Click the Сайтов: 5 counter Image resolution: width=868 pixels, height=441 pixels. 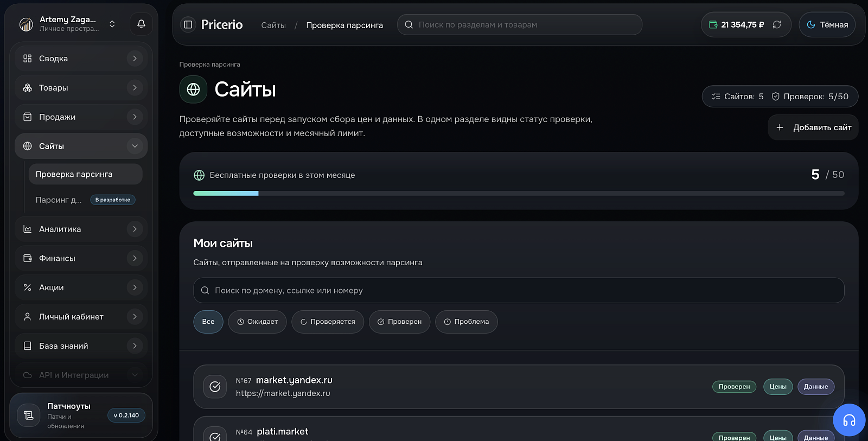coord(738,97)
